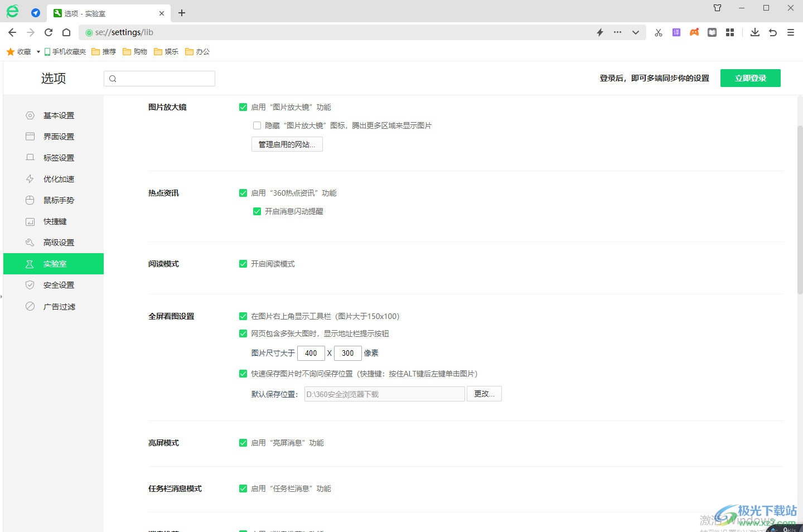
Task: Select 高级设置 in the sidebar
Action: (x=54, y=243)
